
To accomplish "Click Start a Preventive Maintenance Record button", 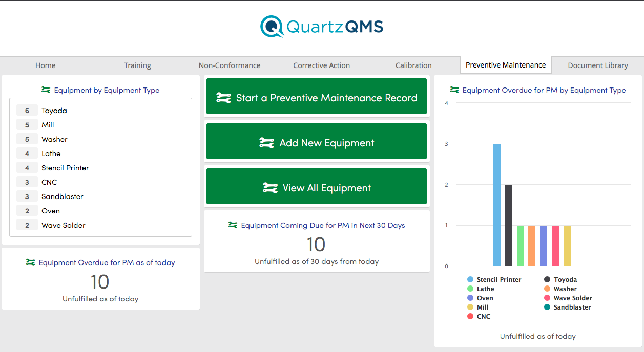I will [317, 96].
